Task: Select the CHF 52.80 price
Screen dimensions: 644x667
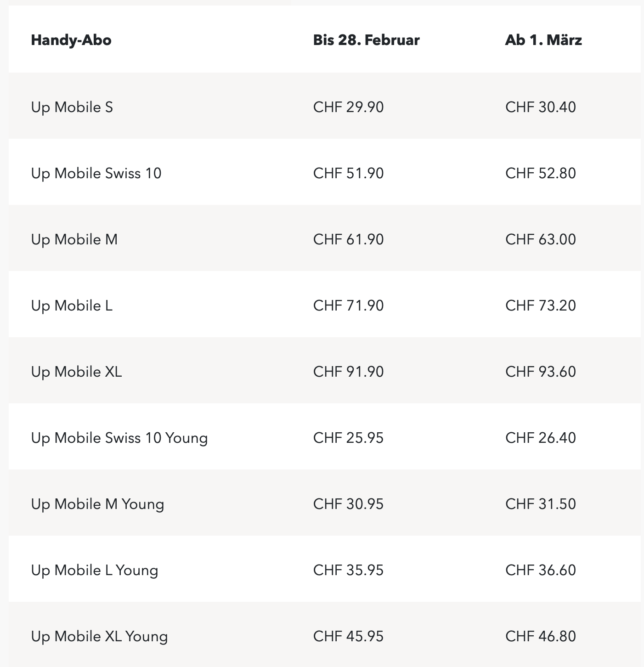Action: click(x=541, y=173)
